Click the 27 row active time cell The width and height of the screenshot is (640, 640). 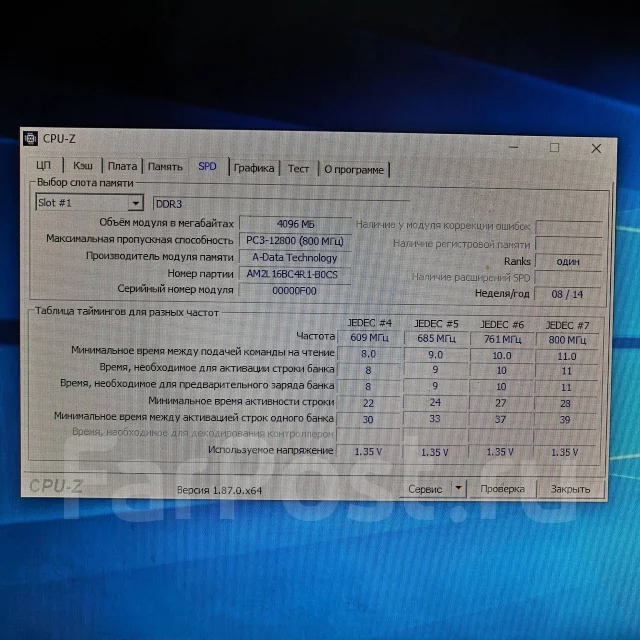501,403
